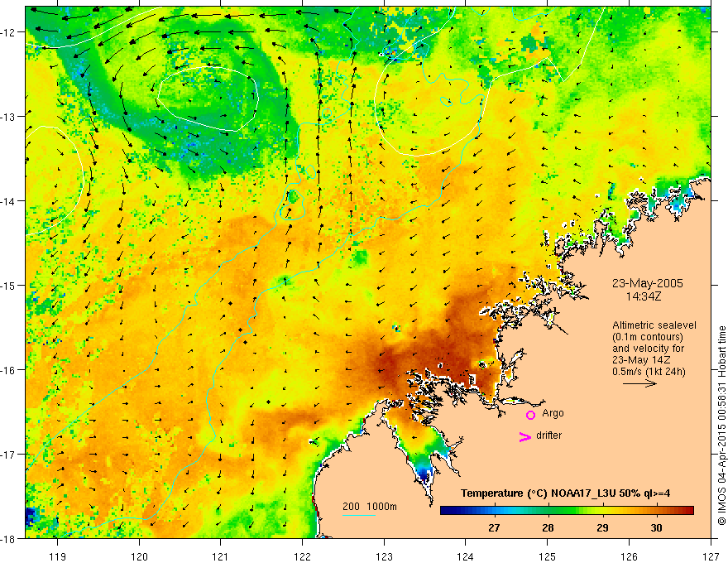The width and height of the screenshot is (728, 563).
Task: Click the longitude axis label '127'
Action: click(711, 556)
